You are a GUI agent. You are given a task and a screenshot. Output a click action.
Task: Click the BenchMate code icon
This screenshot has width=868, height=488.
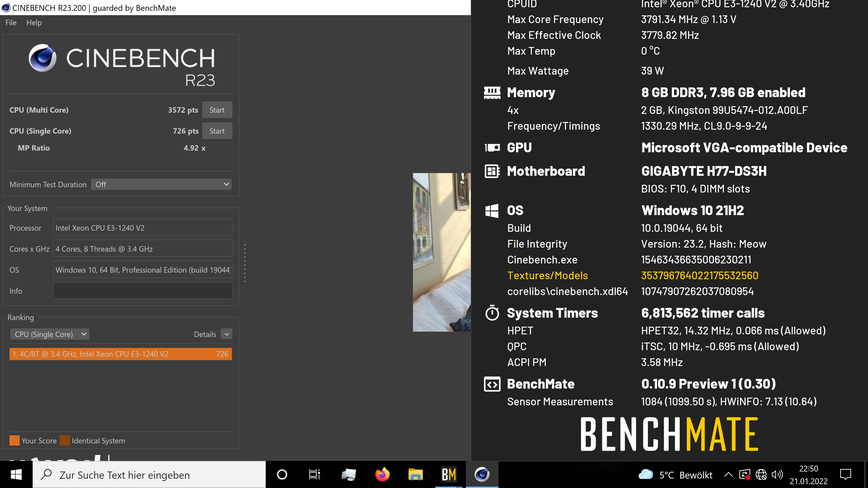492,384
